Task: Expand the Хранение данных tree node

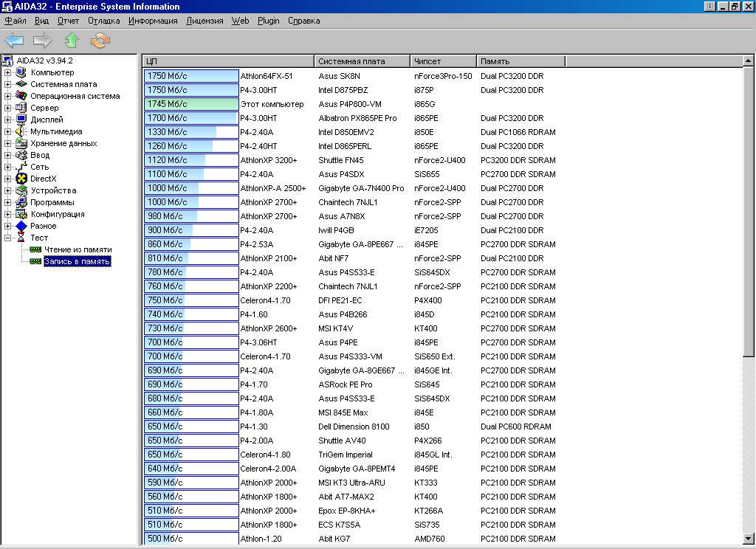Action: click(8, 143)
